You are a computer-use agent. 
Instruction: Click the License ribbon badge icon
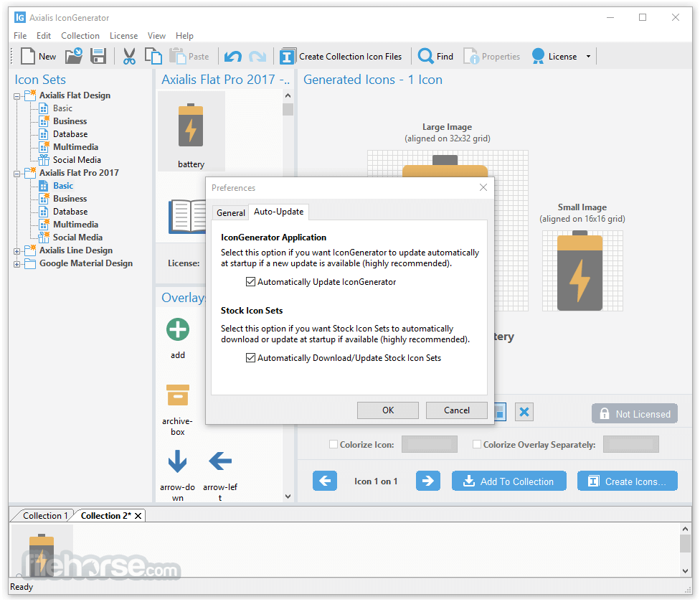tap(539, 57)
